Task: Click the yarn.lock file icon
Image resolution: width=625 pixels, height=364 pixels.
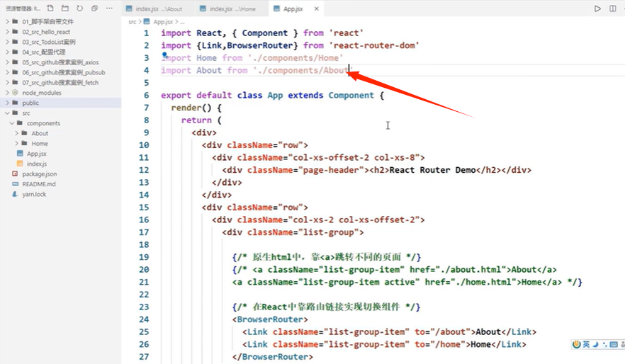Action: [15, 194]
